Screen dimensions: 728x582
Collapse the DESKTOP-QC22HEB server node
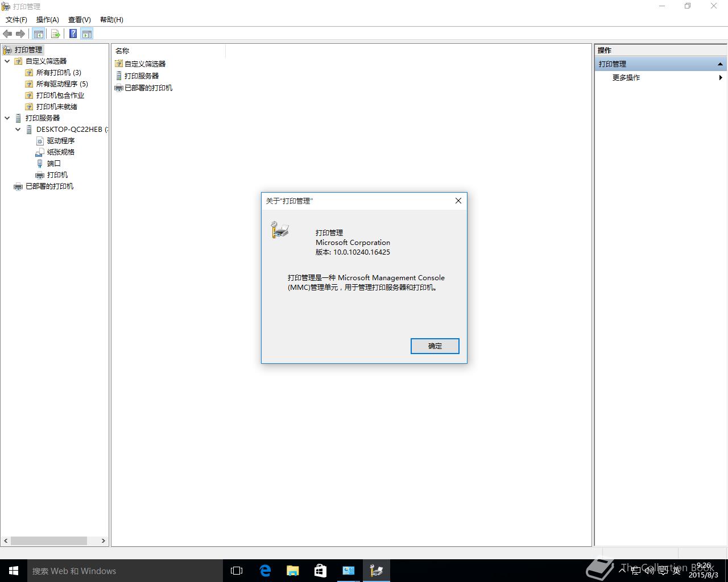click(18, 129)
